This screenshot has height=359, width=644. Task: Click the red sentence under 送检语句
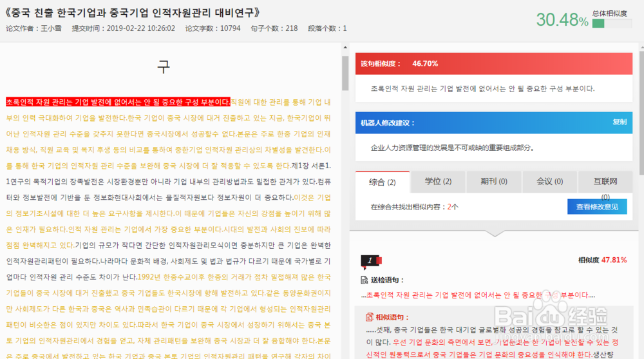(x=478, y=295)
